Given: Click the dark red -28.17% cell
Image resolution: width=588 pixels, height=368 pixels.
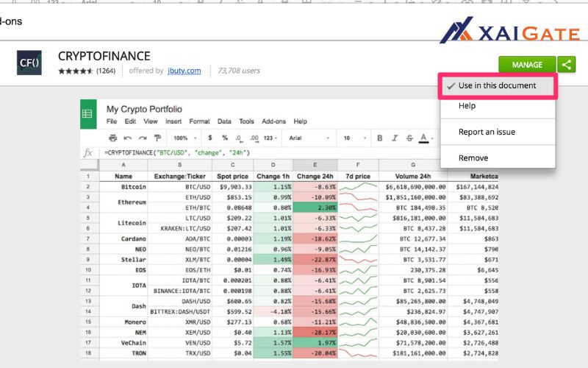Looking at the screenshot, I should pos(315,332).
